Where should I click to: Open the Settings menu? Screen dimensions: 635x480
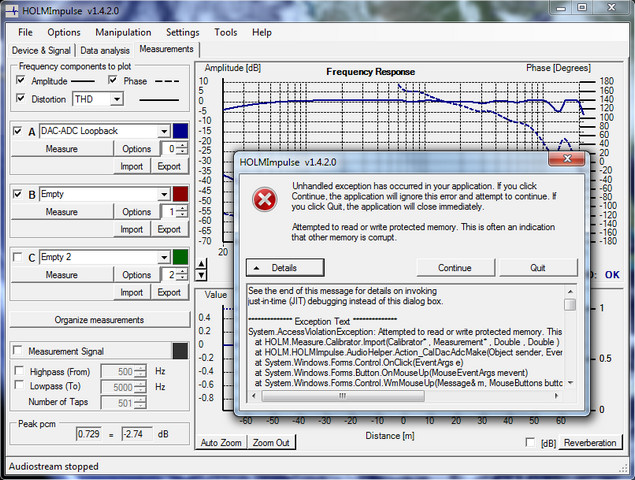183,32
